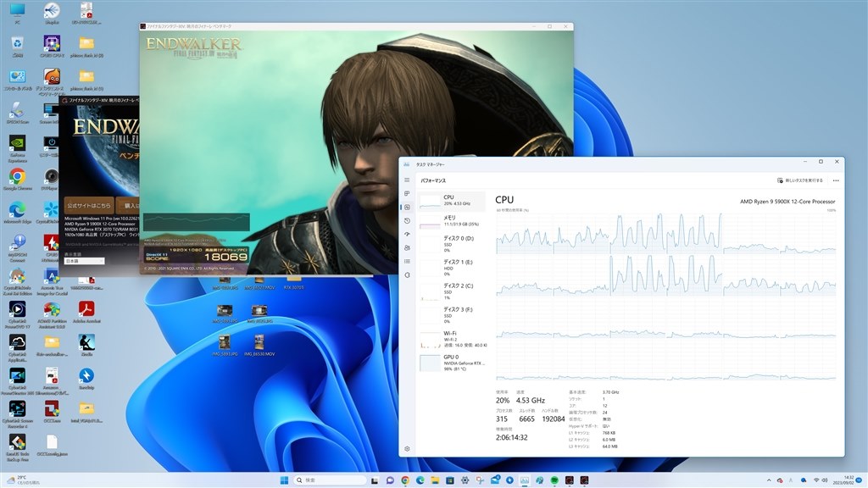Open the display language dropdown in benchmark launcher
This screenshot has width=868, height=488.
[x=84, y=261]
